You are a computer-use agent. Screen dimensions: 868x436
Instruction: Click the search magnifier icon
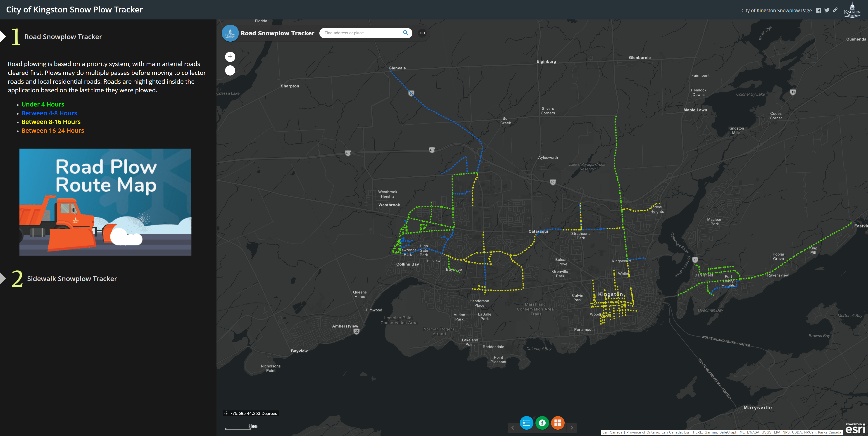[405, 33]
